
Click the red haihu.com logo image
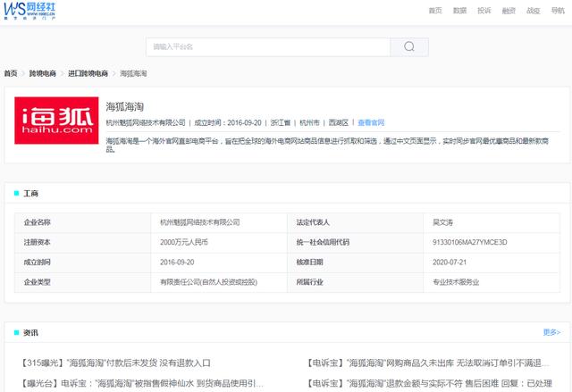pos(56,121)
